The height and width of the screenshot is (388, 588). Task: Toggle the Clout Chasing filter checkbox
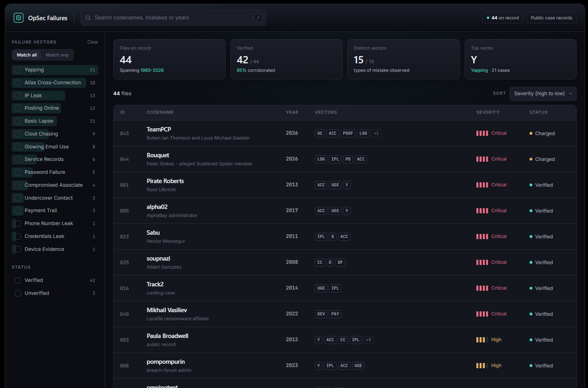(x=18, y=134)
